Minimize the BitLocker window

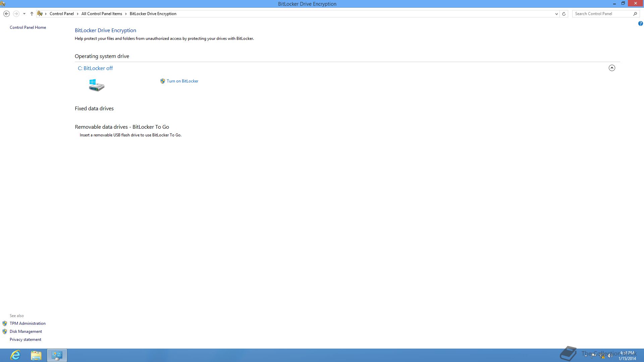[x=614, y=4]
